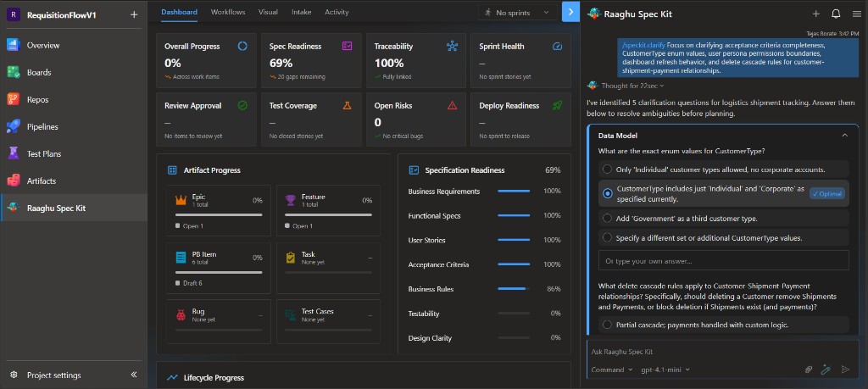Click the Test Coverage flask icon

pyautogui.click(x=347, y=105)
